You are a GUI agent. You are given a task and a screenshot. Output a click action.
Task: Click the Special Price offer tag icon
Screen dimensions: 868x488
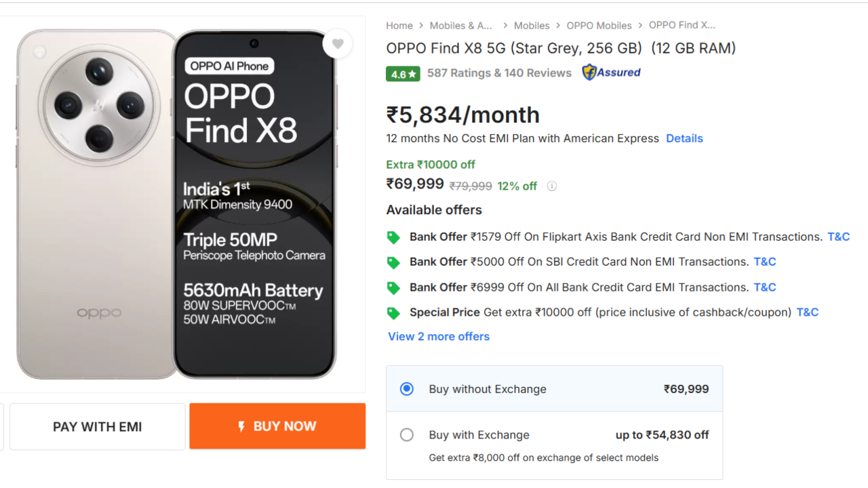pos(393,312)
